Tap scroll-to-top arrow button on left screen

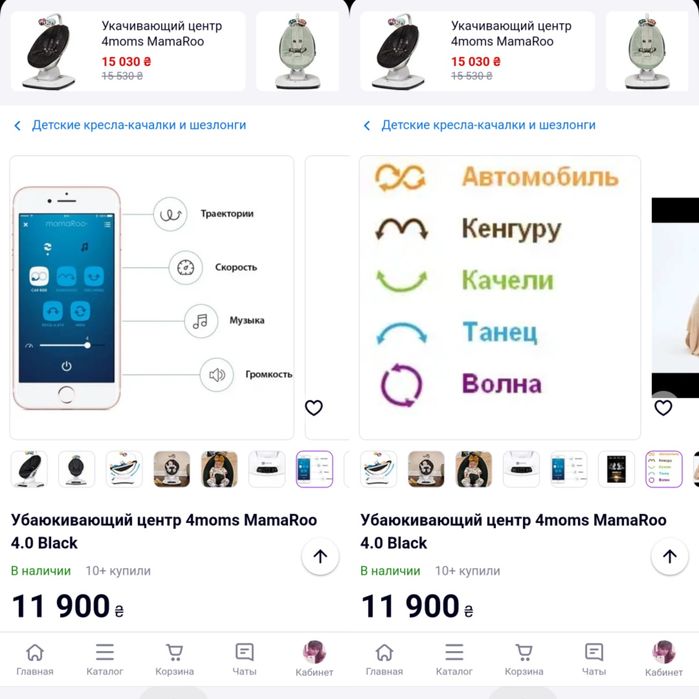(x=320, y=556)
